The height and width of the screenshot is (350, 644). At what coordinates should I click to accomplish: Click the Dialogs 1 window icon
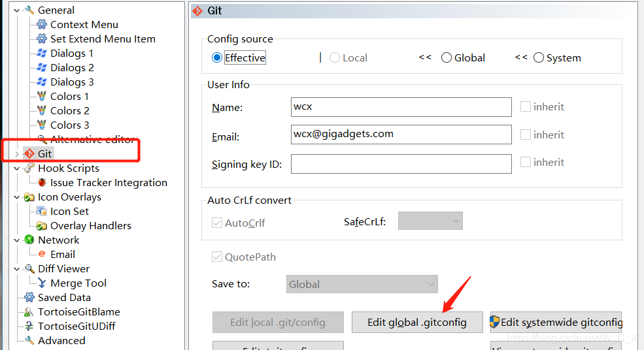pyautogui.click(x=41, y=53)
